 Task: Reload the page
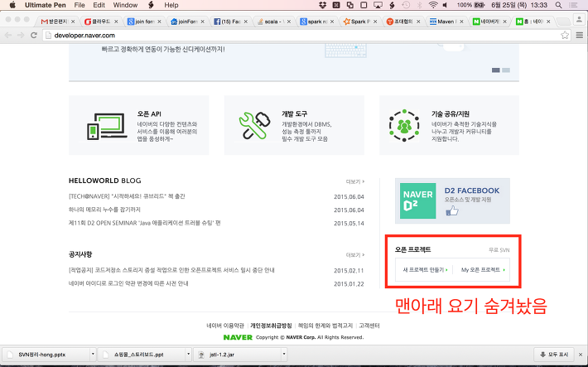(x=34, y=36)
